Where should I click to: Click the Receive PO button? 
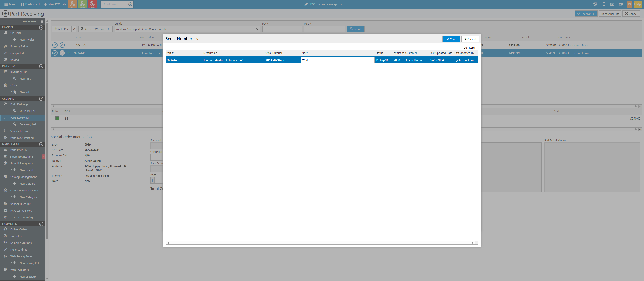[586, 14]
